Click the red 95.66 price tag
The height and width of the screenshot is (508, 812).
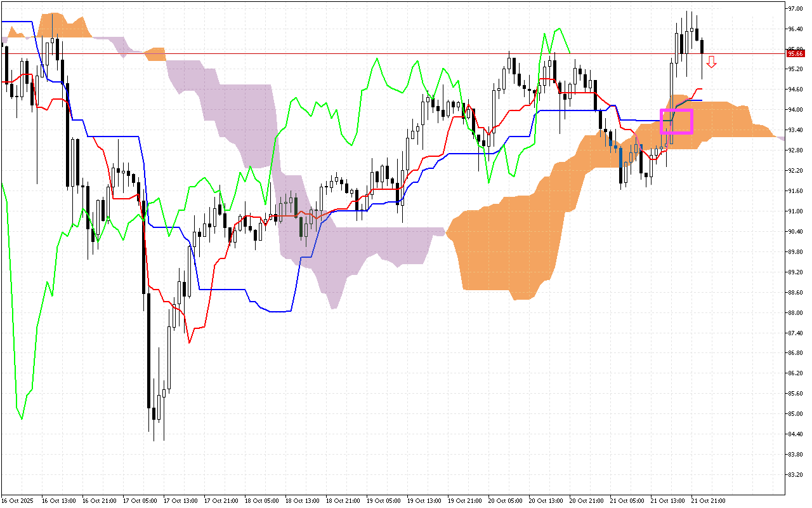[795, 54]
